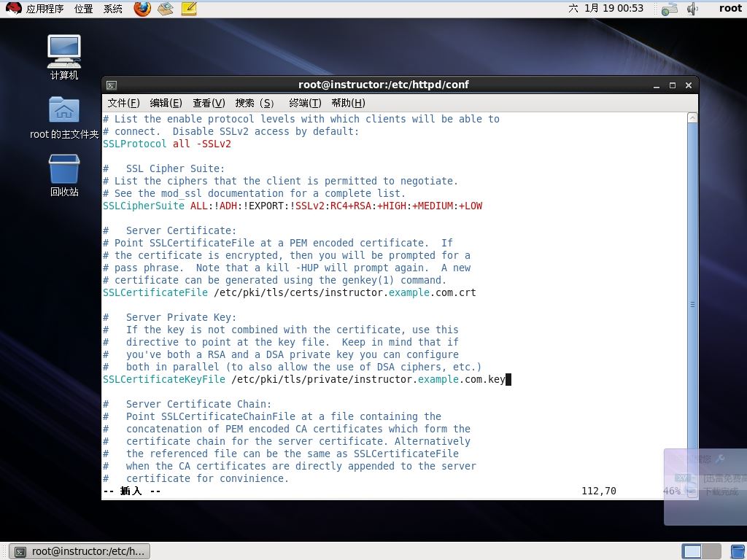Screen dimensions: 747x560
Task: Click the 'all -SSLv2' protocol value
Action: tap(202, 144)
